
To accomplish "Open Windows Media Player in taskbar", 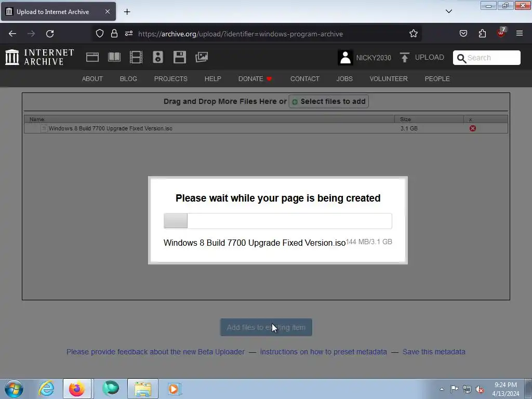I will pyautogui.click(x=175, y=389).
